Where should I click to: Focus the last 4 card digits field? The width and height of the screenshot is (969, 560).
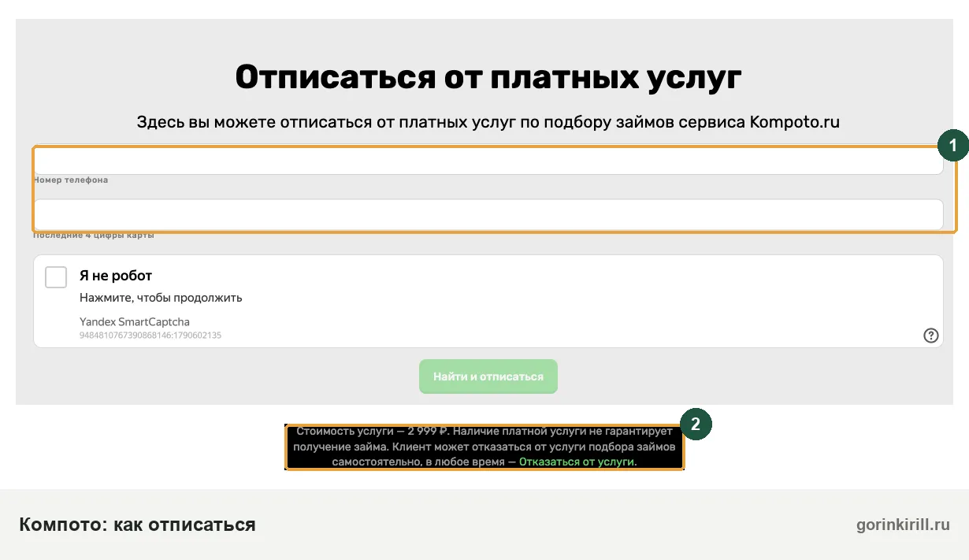click(488, 214)
